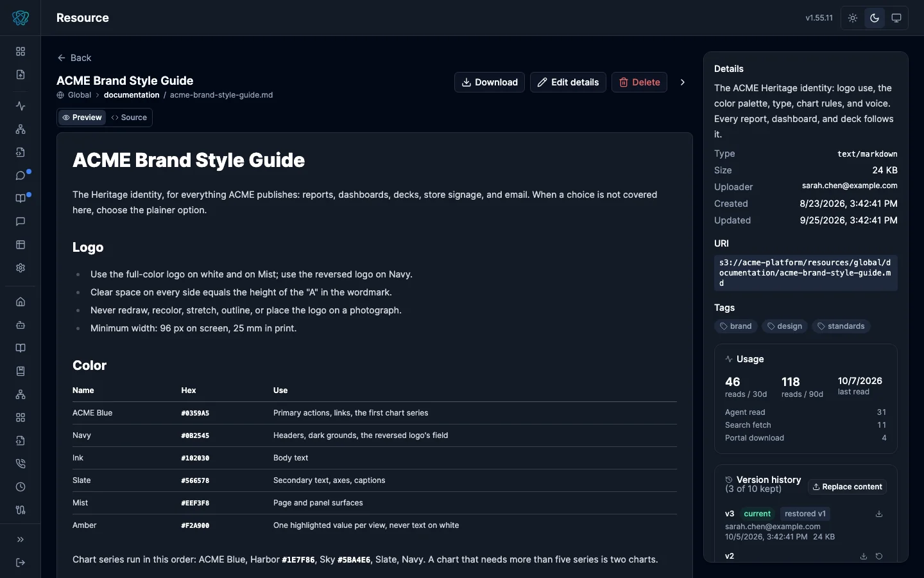Switch to light theme with the sun icon
The width and height of the screenshot is (924, 578).
[853, 18]
